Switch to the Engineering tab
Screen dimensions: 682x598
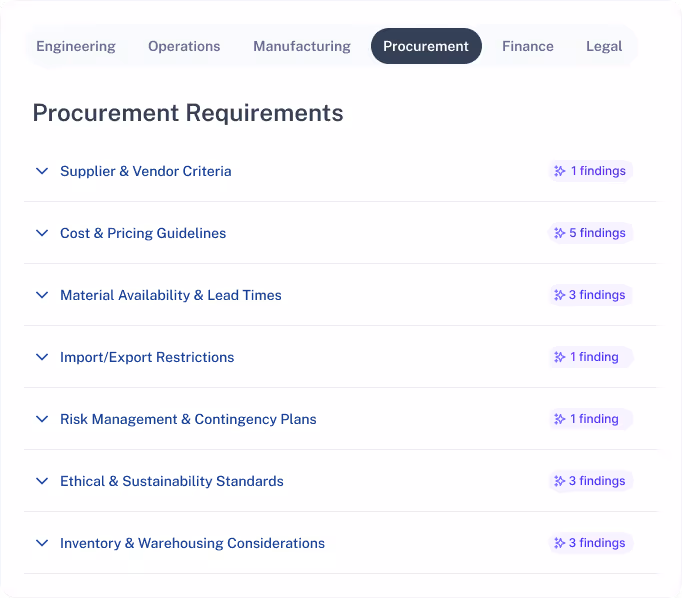pos(76,46)
